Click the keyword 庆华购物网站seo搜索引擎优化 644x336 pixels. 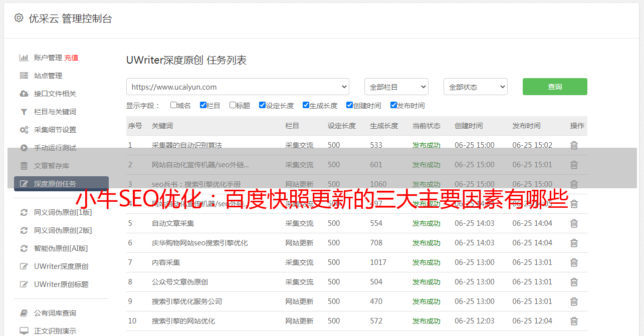[200, 243]
